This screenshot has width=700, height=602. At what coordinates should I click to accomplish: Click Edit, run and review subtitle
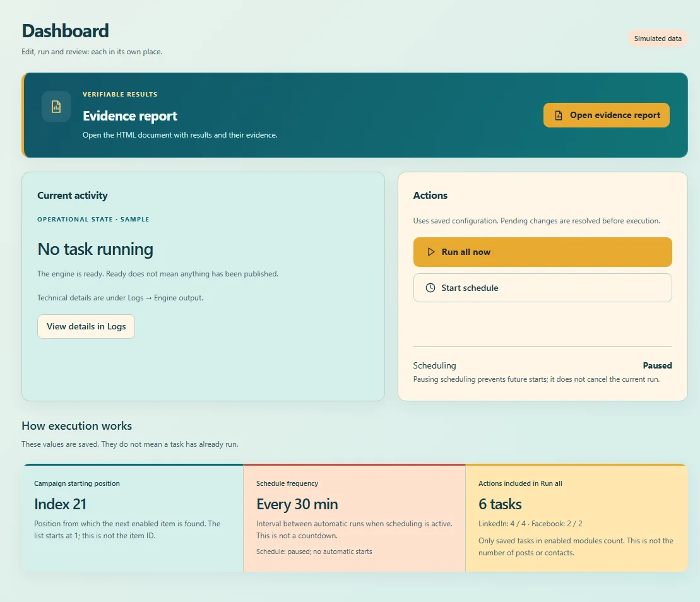[x=92, y=52]
